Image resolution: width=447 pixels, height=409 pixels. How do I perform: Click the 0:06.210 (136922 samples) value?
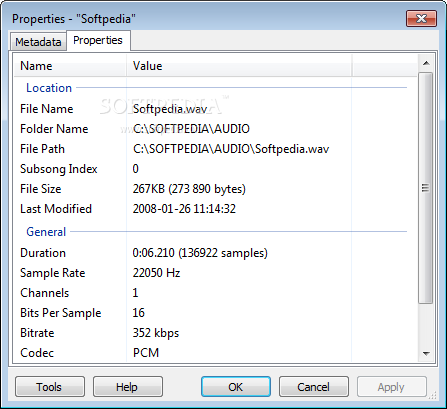pyautogui.click(x=200, y=253)
